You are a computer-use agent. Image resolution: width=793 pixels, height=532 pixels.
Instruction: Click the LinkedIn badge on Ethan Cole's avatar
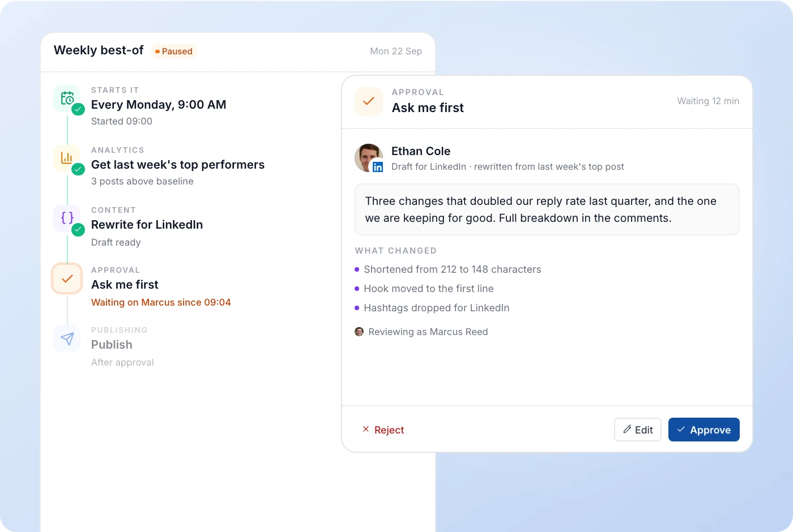378,167
